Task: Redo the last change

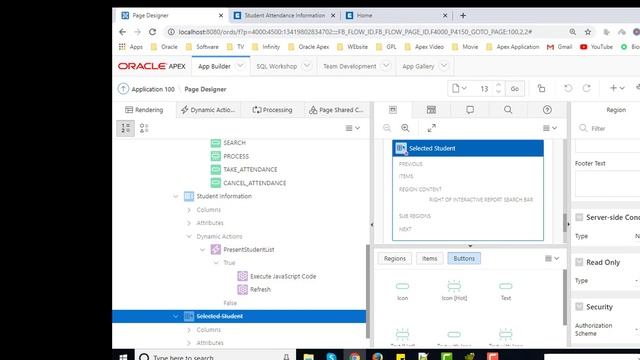Action: (x=587, y=88)
